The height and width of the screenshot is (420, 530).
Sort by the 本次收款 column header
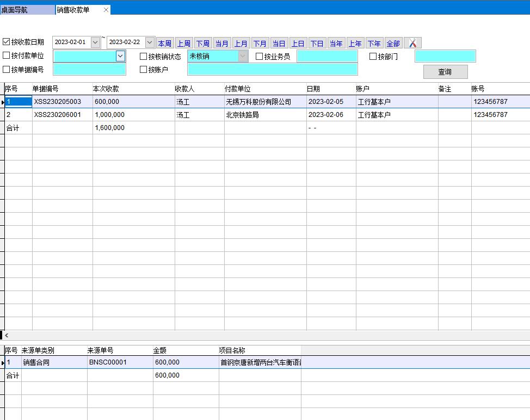click(106, 89)
